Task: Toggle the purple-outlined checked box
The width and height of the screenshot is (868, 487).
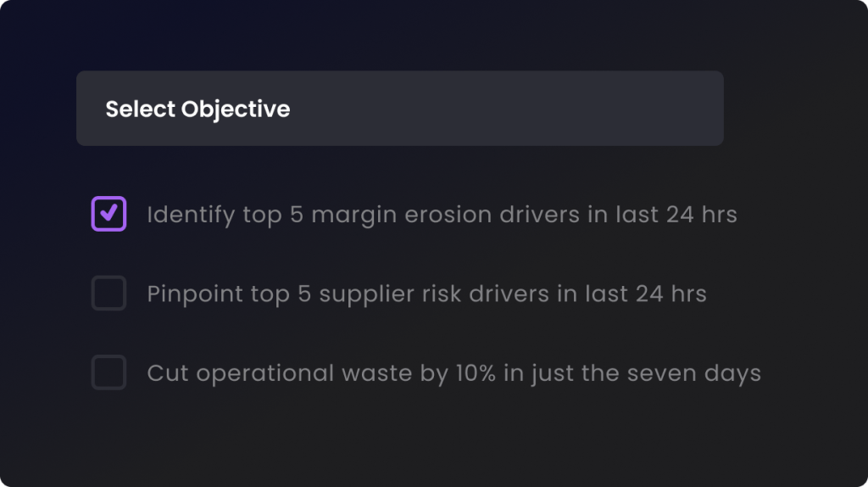Action: (x=108, y=214)
